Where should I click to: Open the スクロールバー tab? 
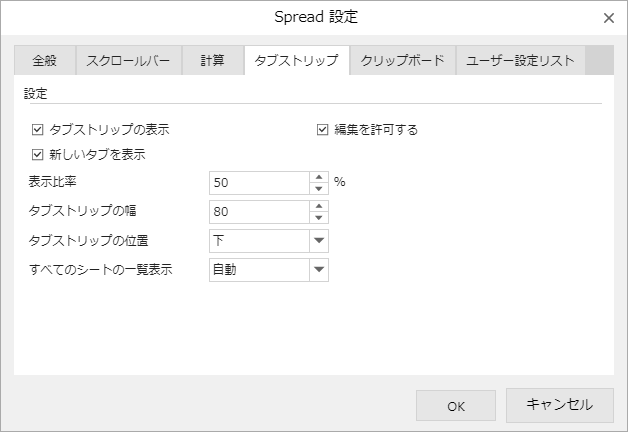127,61
